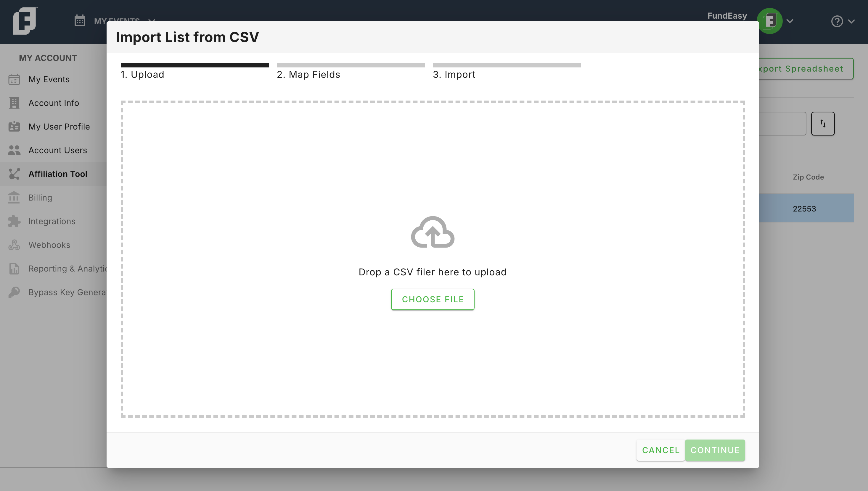868x491 pixels.
Task: Click the Billing bank icon
Action: [x=14, y=197]
